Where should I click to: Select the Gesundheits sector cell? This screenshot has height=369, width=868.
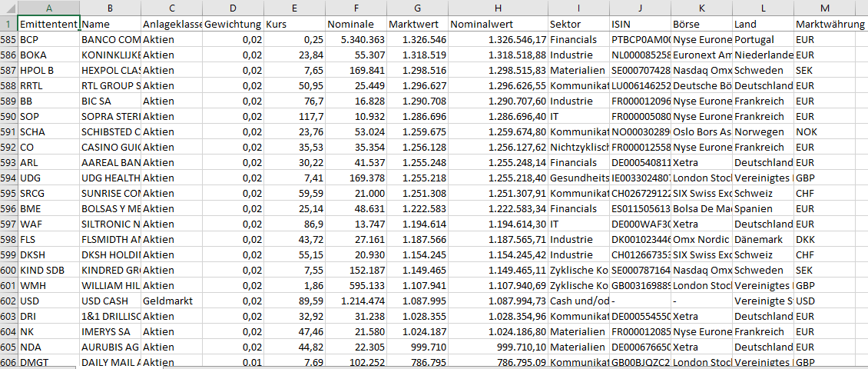pos(578,178)
